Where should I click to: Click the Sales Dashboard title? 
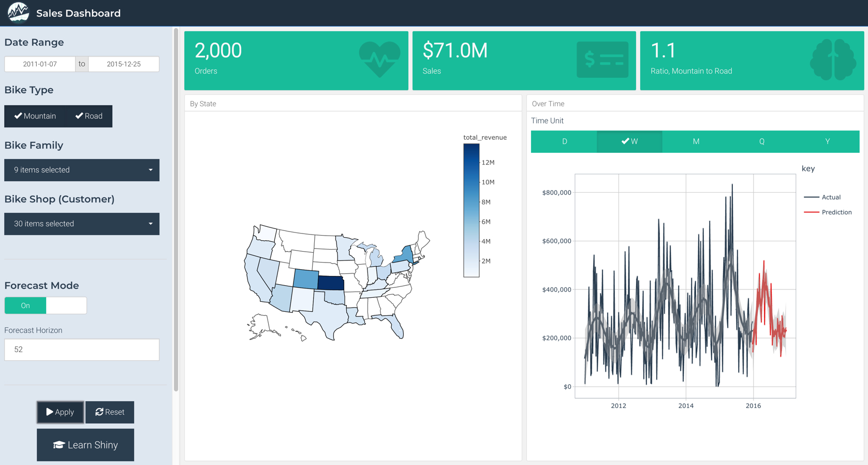click(78, 13)
